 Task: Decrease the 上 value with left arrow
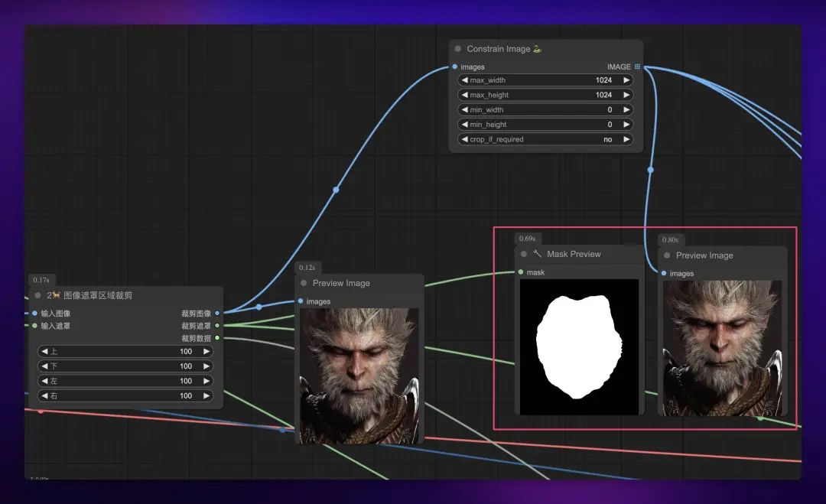coord(45,351)
